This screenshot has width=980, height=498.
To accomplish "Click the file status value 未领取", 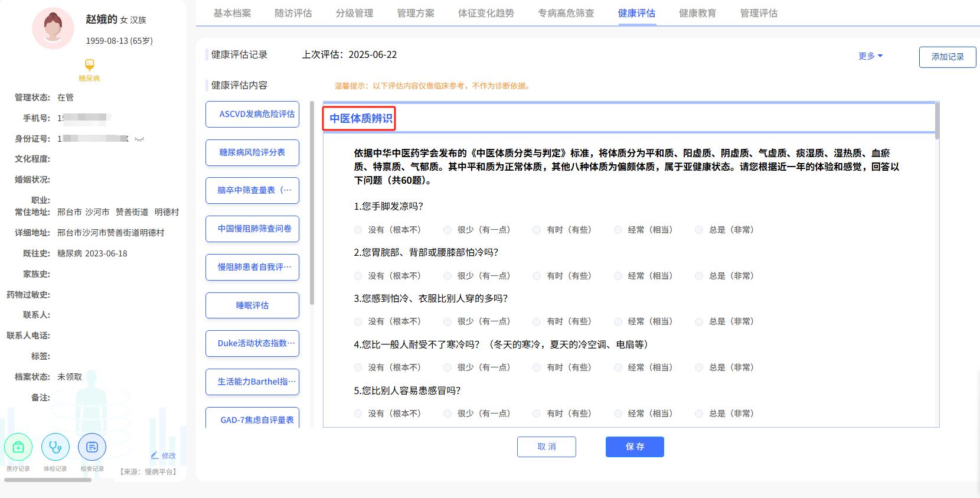I will 70,377.
